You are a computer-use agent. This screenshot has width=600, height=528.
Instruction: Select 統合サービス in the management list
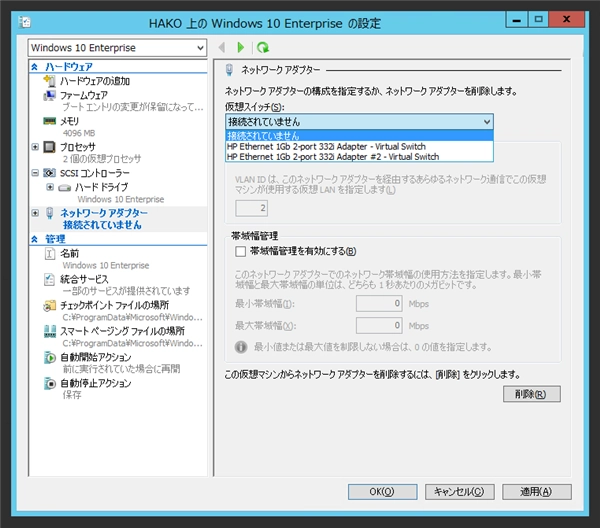[84, 279]
